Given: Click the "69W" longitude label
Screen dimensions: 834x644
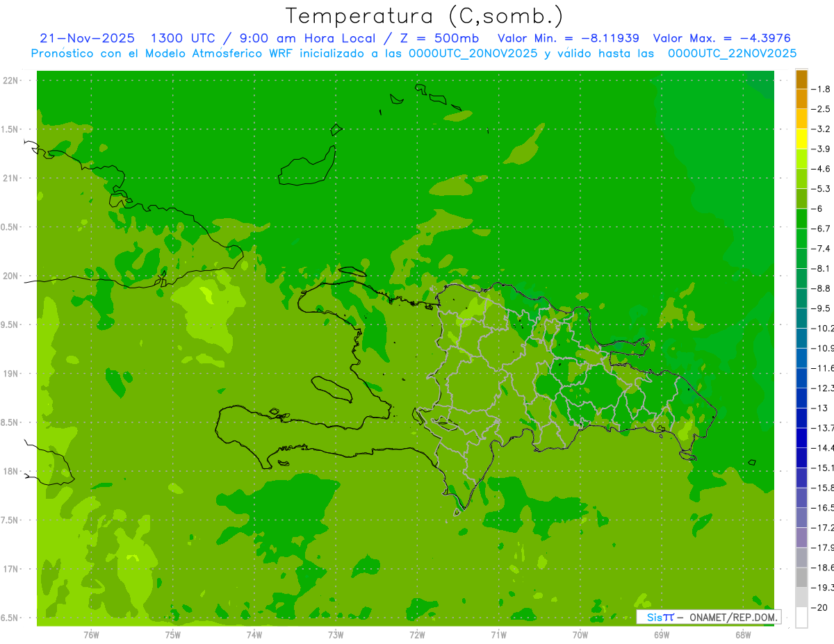Looking at the screenshot, I should coord(662,635).
